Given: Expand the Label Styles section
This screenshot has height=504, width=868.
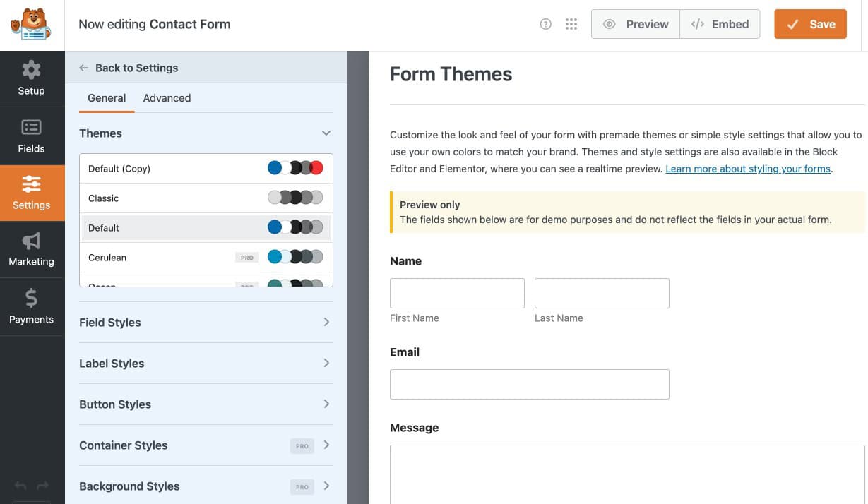Looking at the screenshot, I should pos(206,364).
